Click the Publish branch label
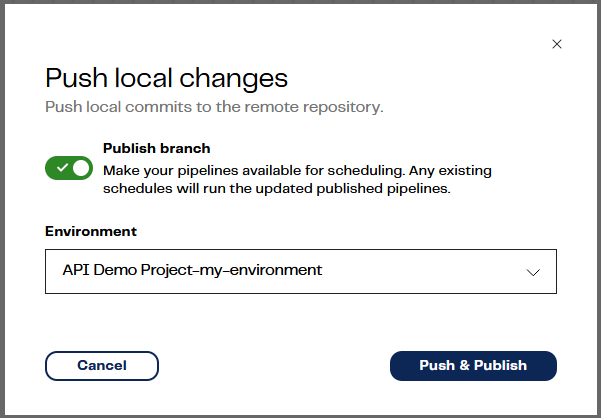 click(156, 148)
